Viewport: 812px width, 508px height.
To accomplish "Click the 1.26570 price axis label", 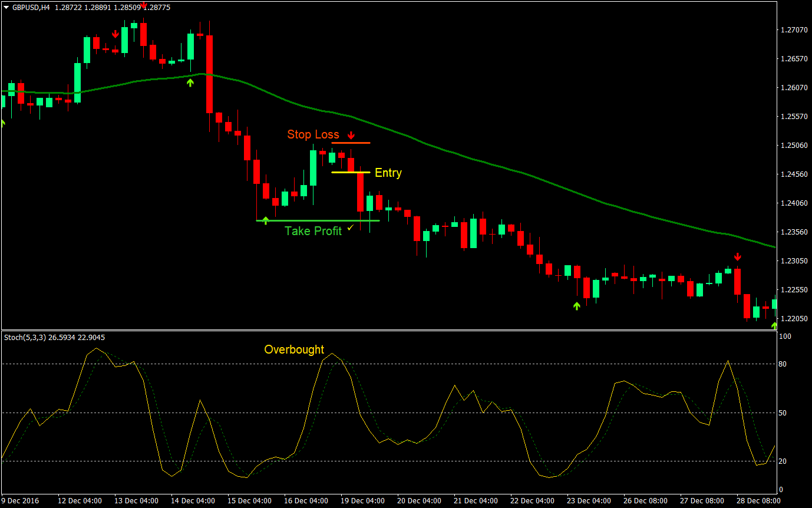I will [793, 58].
